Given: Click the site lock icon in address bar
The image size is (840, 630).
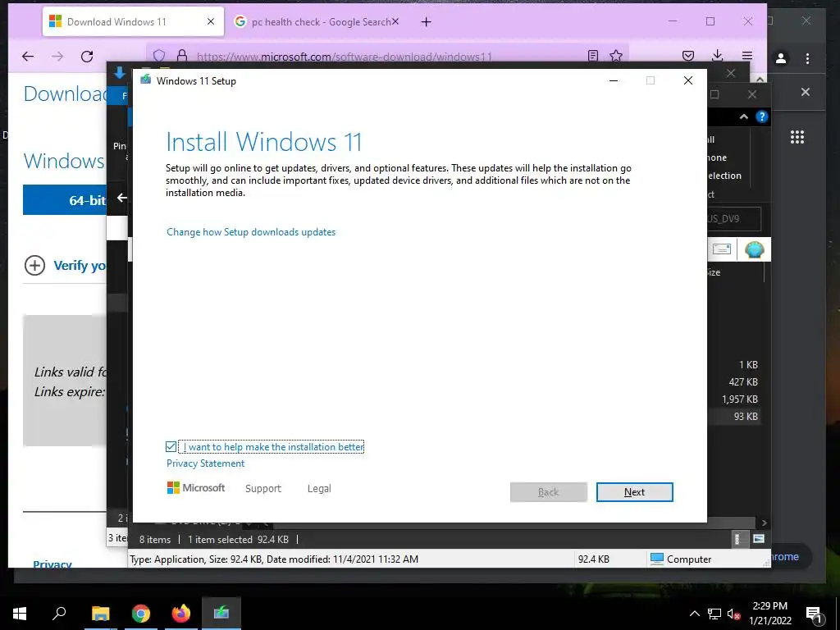Looking at the screenshot, I should [x=182, y=56].
